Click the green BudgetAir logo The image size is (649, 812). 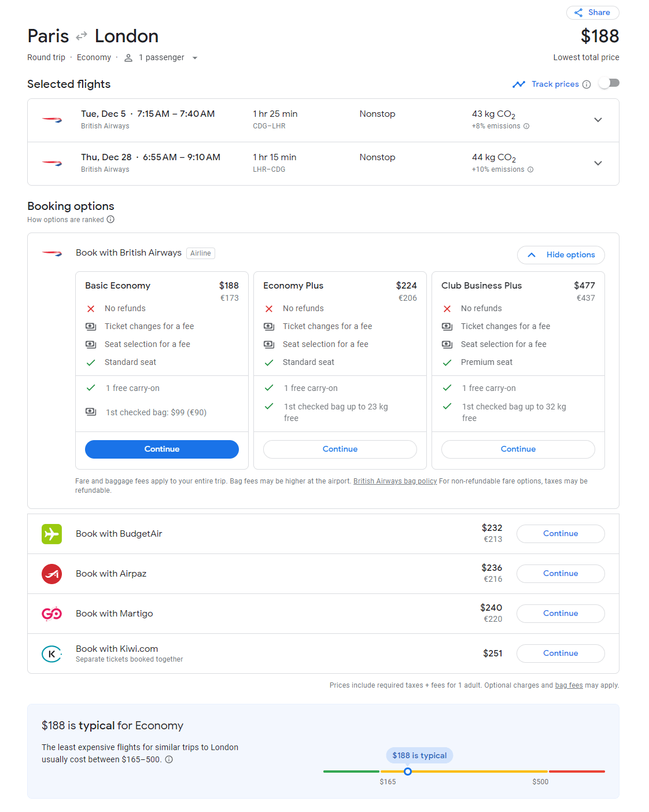(x=51, y=534)
